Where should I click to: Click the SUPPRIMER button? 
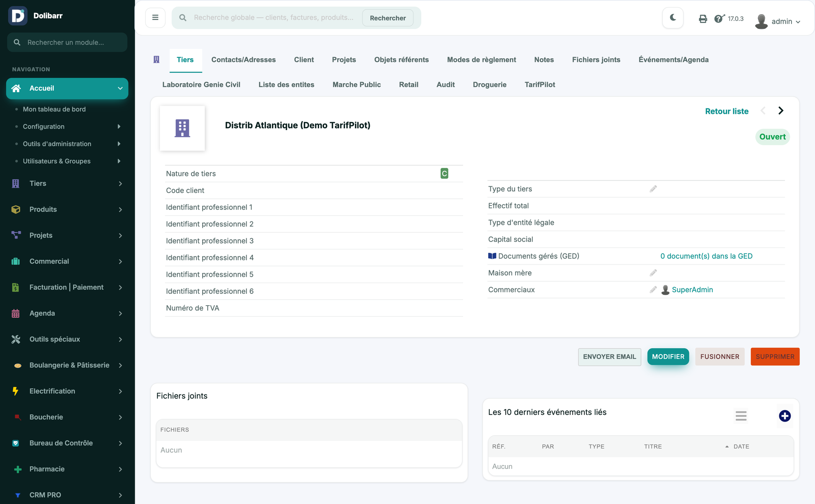tap(775, 357)
